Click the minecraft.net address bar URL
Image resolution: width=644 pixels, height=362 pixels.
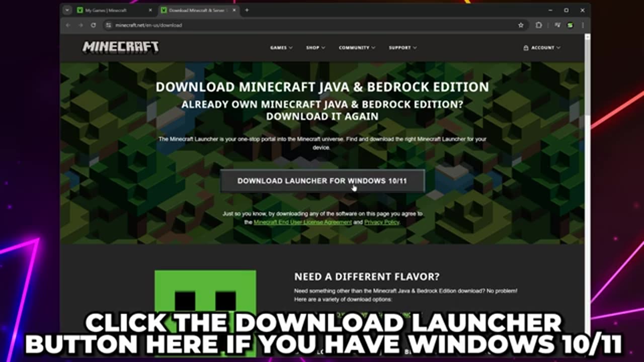pos(149,25)
